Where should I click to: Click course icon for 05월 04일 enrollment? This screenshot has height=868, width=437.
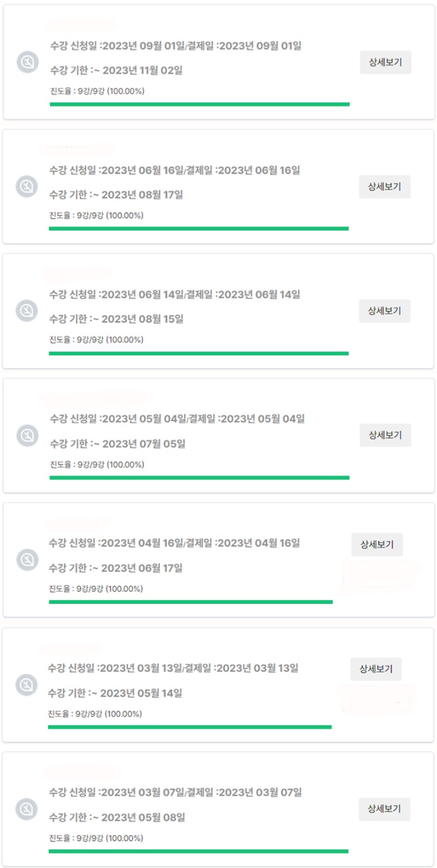click(27, 436)
